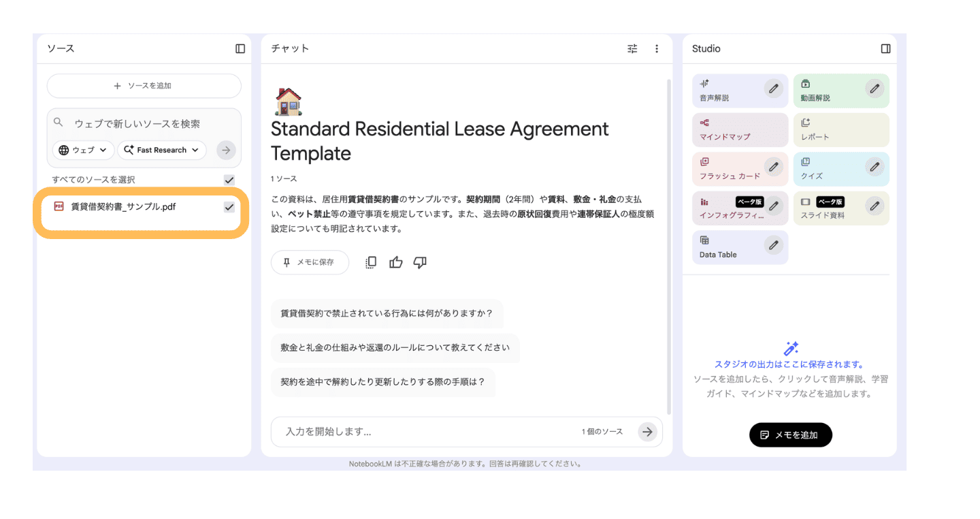Image resolution: width=980 pixels, height=519 pixels.
Task: Click the thumbs up icon on summary
Action: point(395,262)
